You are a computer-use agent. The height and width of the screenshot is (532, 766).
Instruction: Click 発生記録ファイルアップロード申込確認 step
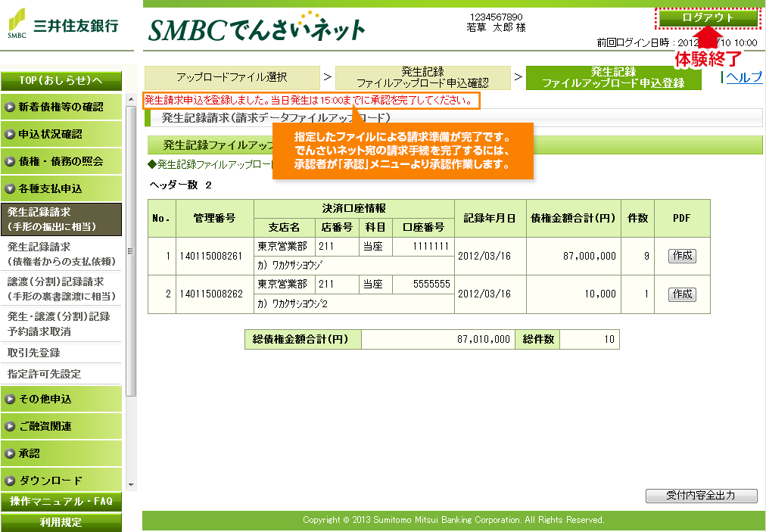pos(422,78)
